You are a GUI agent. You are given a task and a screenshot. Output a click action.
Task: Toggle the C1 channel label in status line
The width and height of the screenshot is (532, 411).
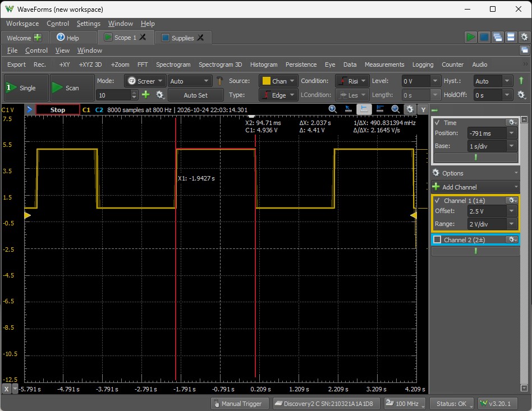coord(86,110)
